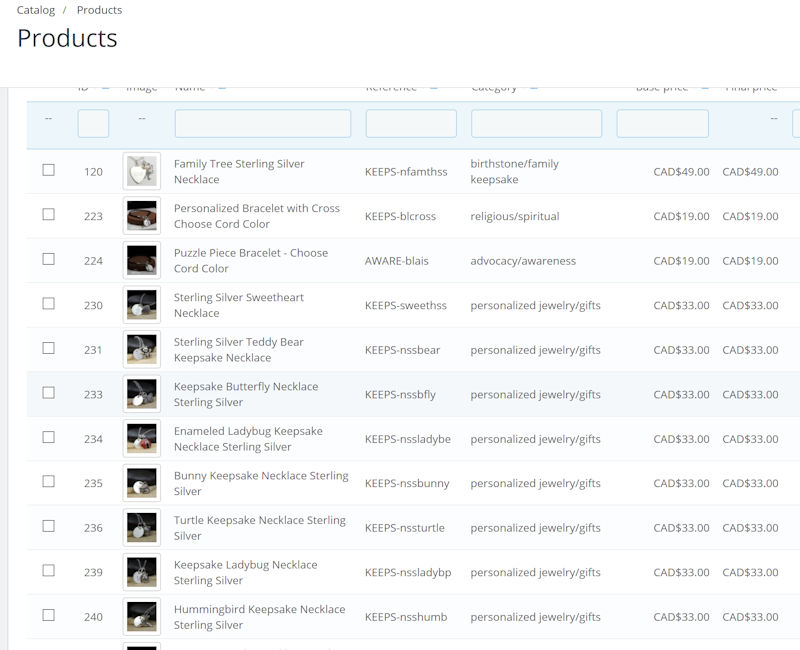Click reference KEEPS-nfamthss
This screenshot has width=800, height=650.
(406, 172)
